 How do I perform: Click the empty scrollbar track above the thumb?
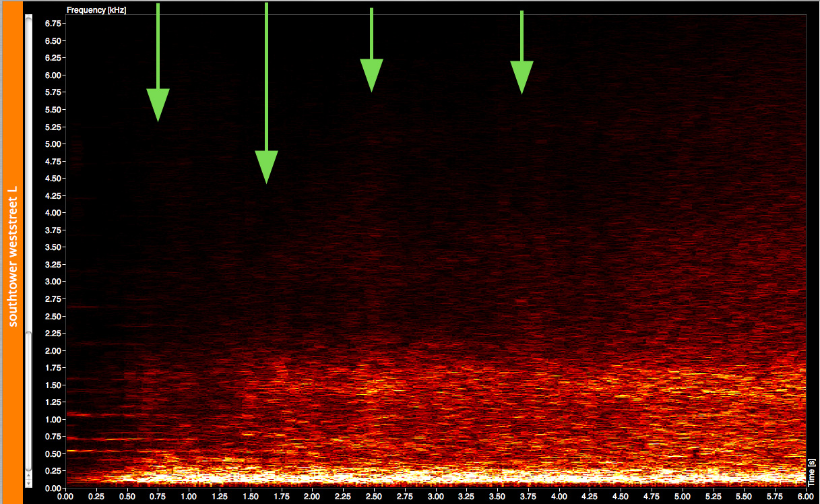click(28, 172)
